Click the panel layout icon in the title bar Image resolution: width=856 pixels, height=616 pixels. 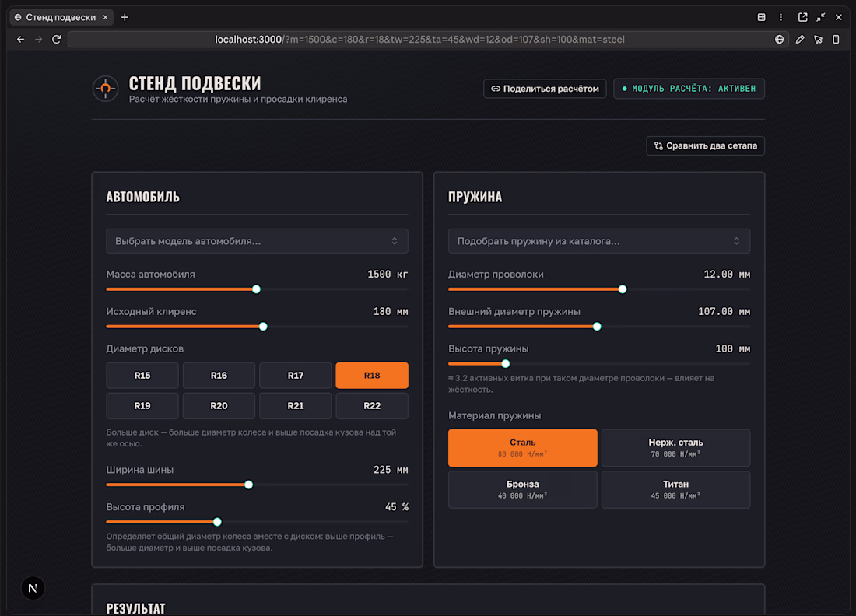(x=762, y=17)
